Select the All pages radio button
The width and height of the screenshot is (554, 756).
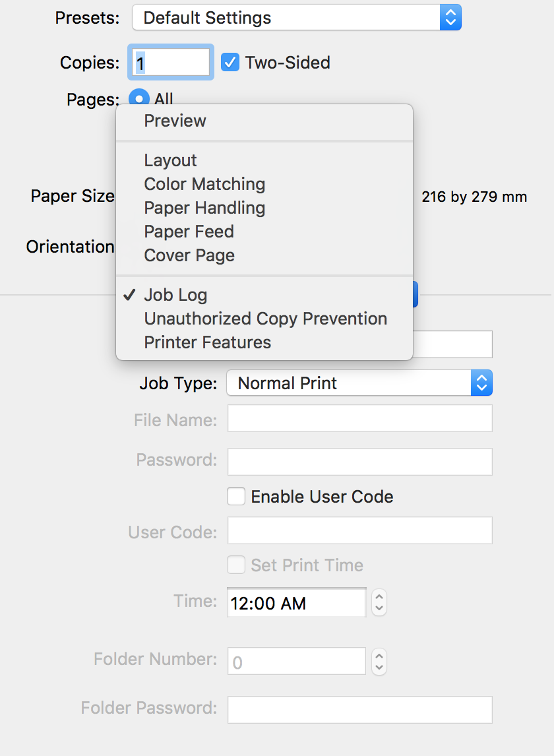(139, 99)
